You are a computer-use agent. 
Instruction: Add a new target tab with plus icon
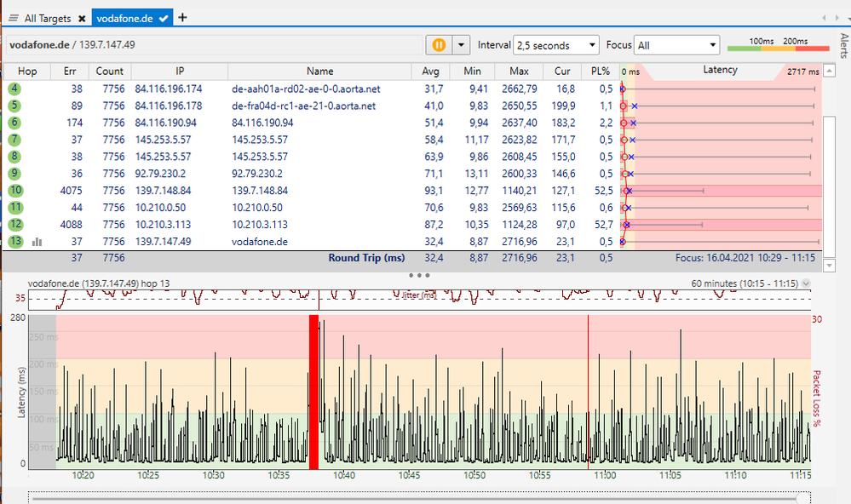(x=183, y=17)
